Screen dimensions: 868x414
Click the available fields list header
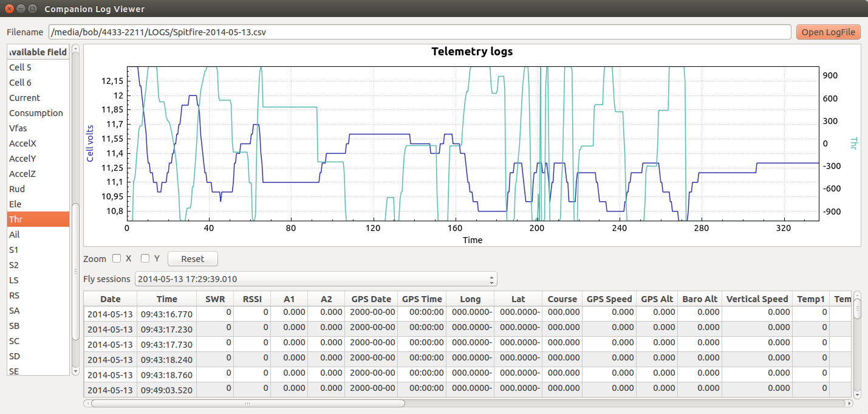(38, 52)
